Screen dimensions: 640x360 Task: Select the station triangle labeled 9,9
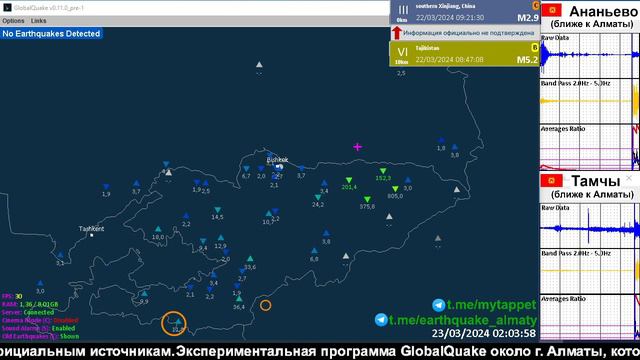coord(144,293)
